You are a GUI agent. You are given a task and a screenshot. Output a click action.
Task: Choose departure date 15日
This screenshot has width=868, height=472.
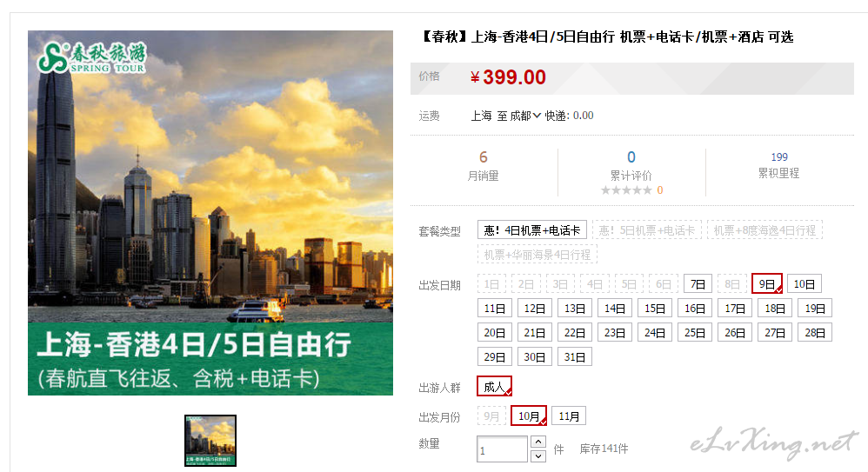pyautogui.click(x=654, y=309)
